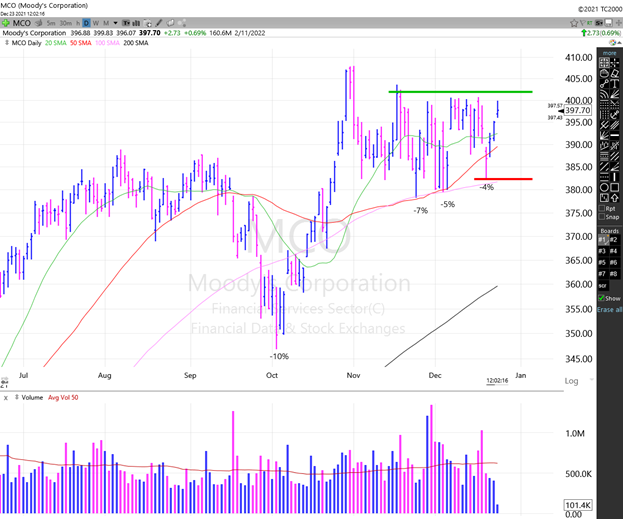Click the 50 SMA indicator label
This screenshot has width=623, height=519.
tap(81, 43)
